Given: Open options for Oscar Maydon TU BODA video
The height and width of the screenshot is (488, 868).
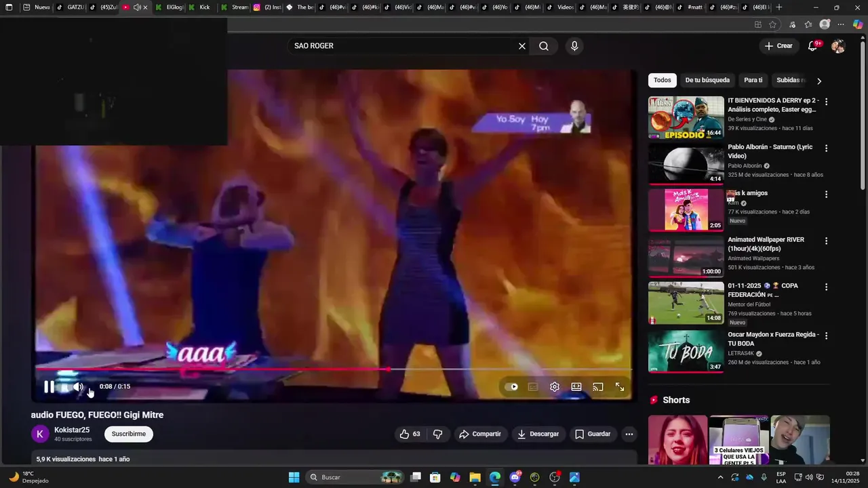Looking at the screenshot, I should 826,335.
